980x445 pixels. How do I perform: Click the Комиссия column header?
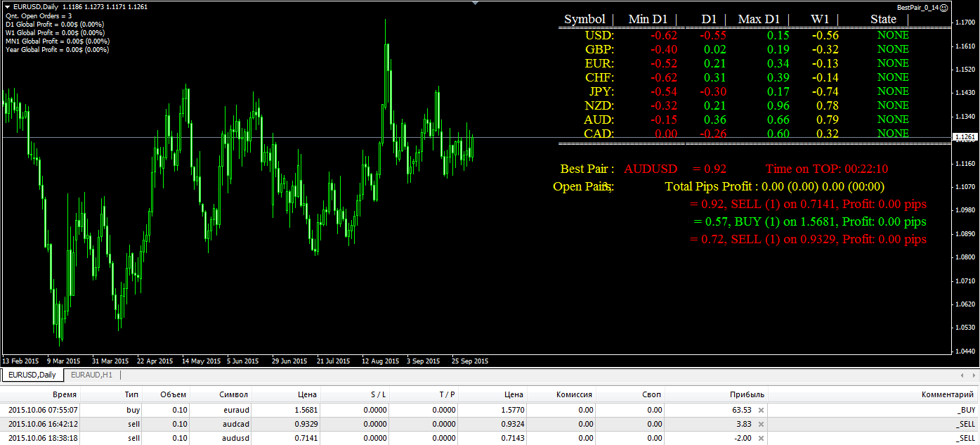coord(574,394)
